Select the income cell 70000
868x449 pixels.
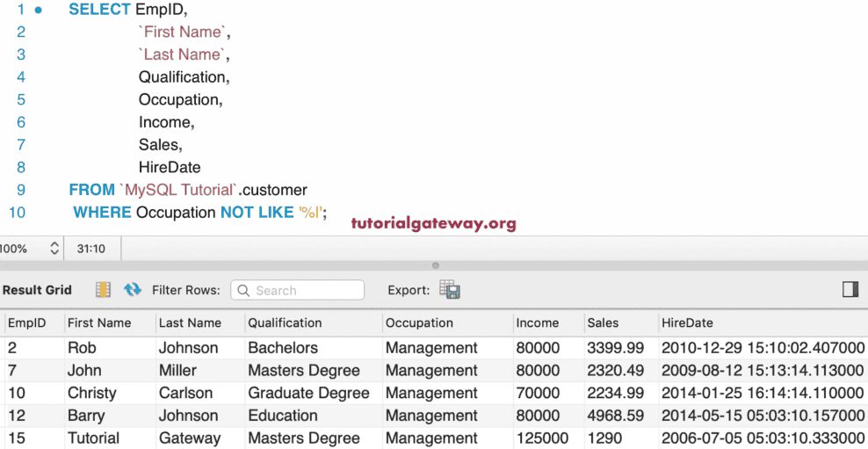538,393
